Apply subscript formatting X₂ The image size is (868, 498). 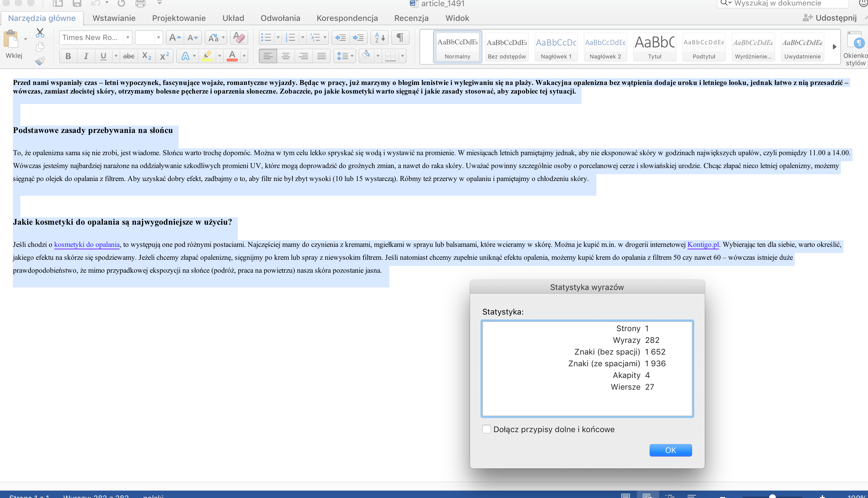(x=147, y=56)
